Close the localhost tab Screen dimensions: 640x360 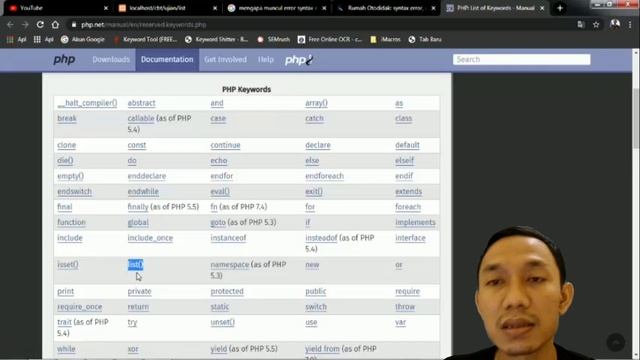pos(215,8)
